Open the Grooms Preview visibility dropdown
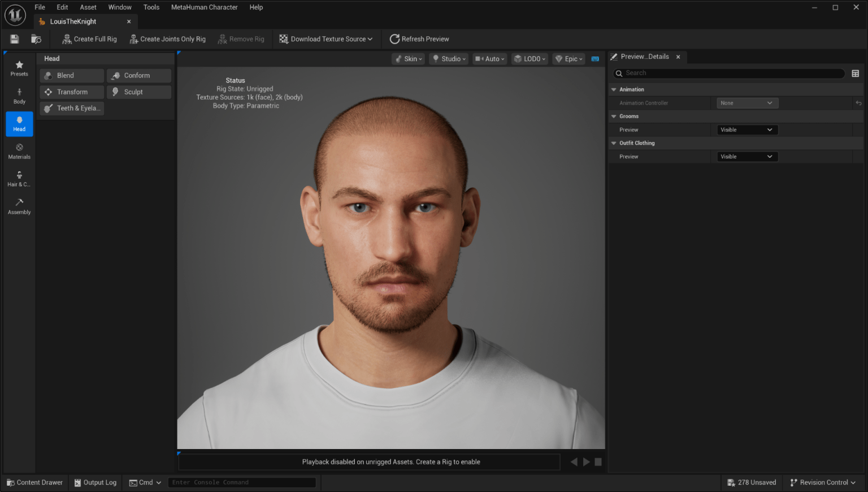868x492 pixels. click(x=747, y=130)
